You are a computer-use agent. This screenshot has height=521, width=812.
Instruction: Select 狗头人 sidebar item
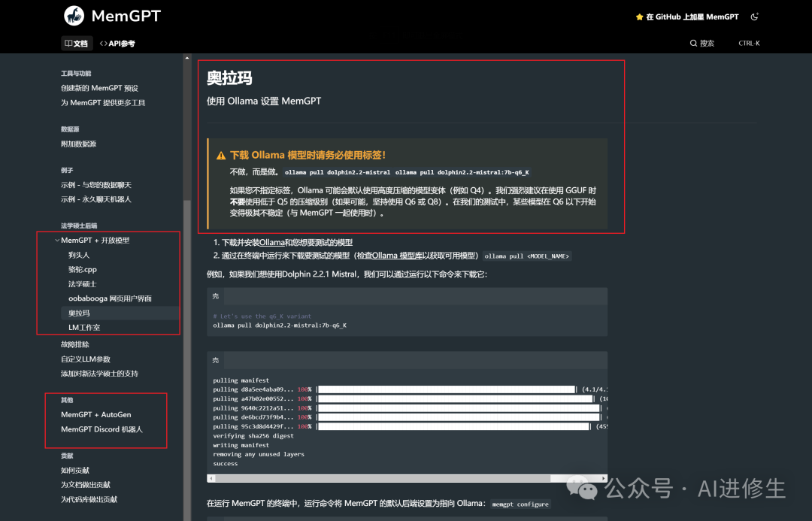pyautogui.click(x=79, y=255)
